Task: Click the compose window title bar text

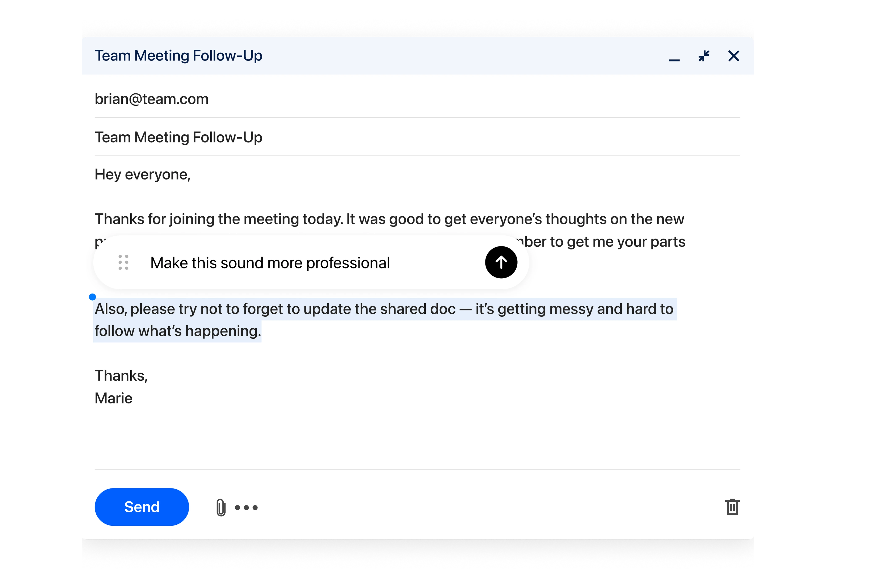Action: (178, 55)
